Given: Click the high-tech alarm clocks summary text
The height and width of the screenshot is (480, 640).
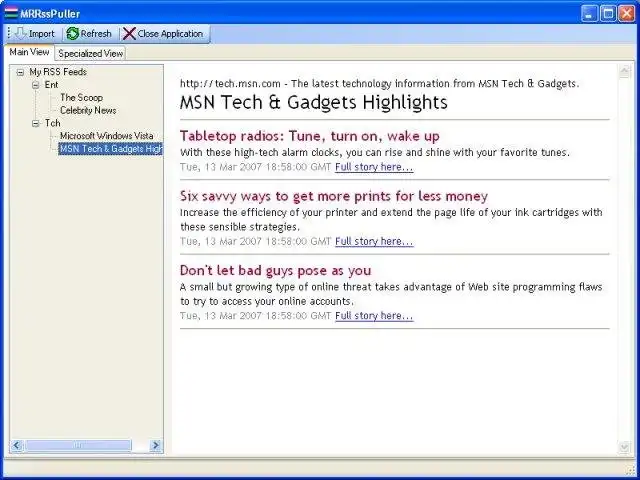Looking at the screenshot, I should tap(374, 152).
